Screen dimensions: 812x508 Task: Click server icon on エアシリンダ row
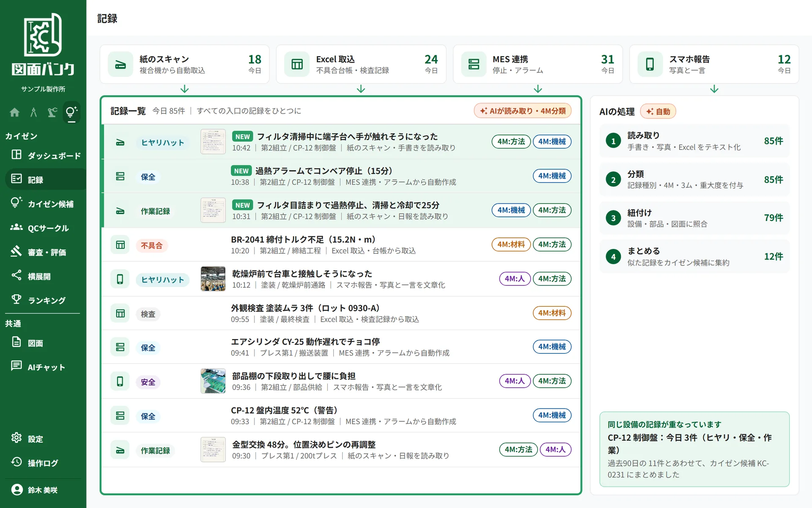(x=120, y=347)
